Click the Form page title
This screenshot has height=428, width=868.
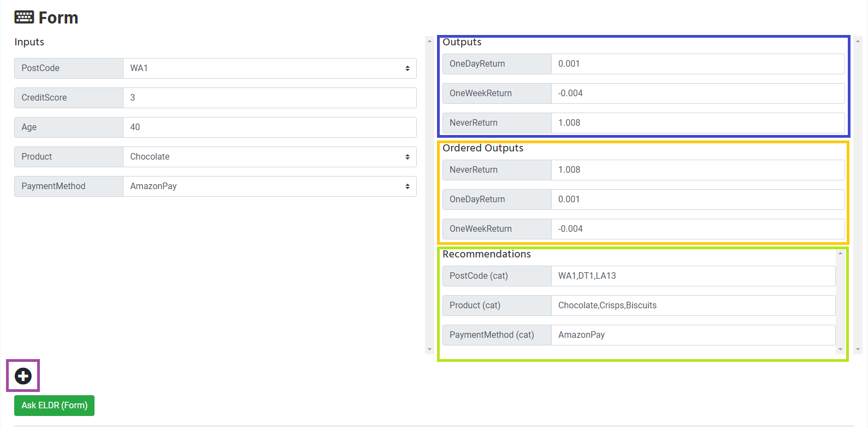58,17
